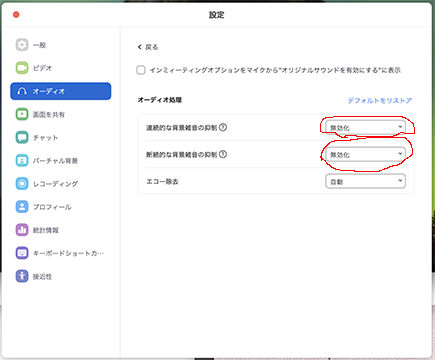Click the General (一般) gear icon
This screenshot has height=360, width=435.
pyautogui.click(x=22, y=45)
